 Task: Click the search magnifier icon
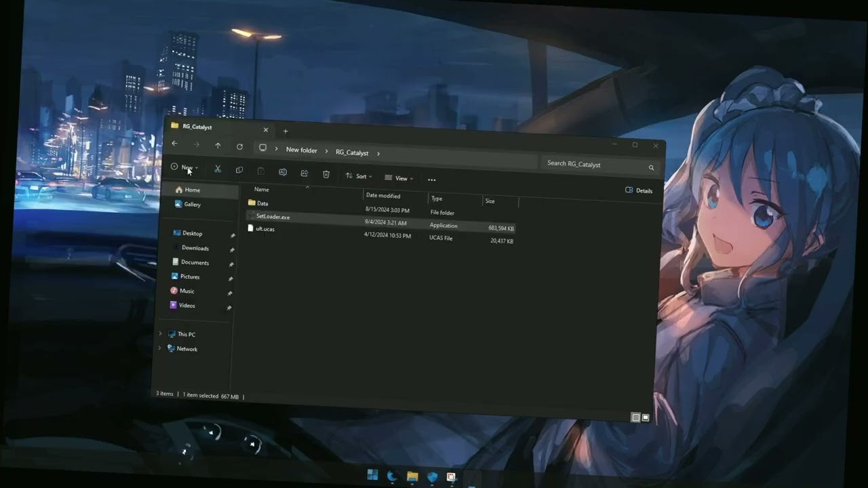[651, 167]
